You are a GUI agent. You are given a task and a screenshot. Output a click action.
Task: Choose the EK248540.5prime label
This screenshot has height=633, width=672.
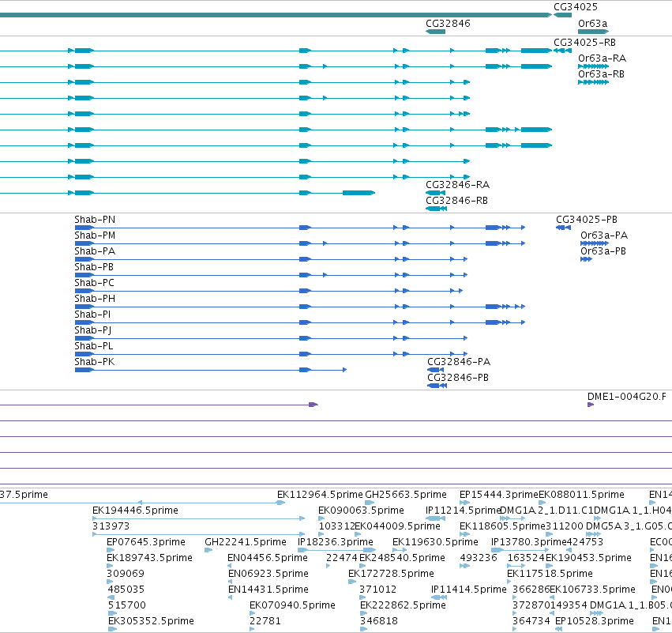[x=402, y=559]
